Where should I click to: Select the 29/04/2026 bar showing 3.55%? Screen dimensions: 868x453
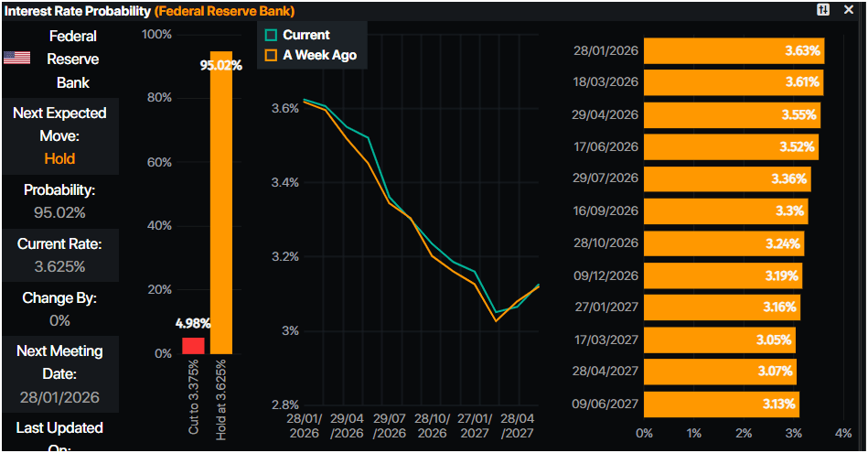[731, 115]
